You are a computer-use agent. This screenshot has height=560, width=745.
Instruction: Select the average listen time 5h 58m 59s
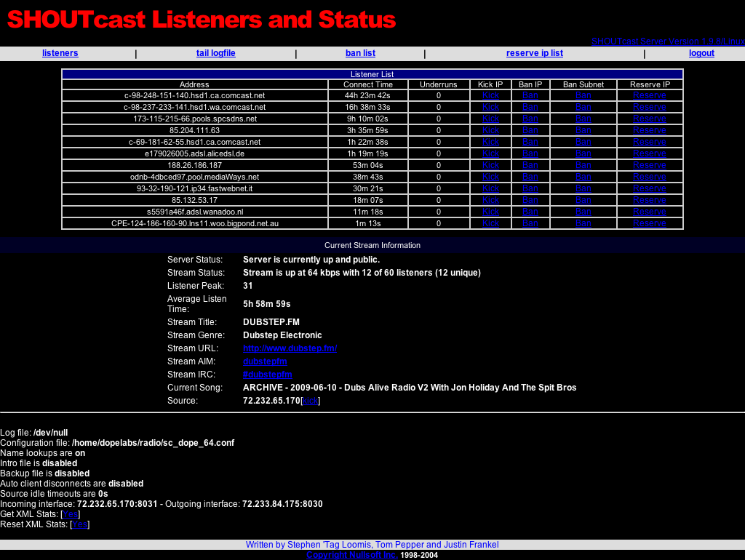tap(266, 304)
